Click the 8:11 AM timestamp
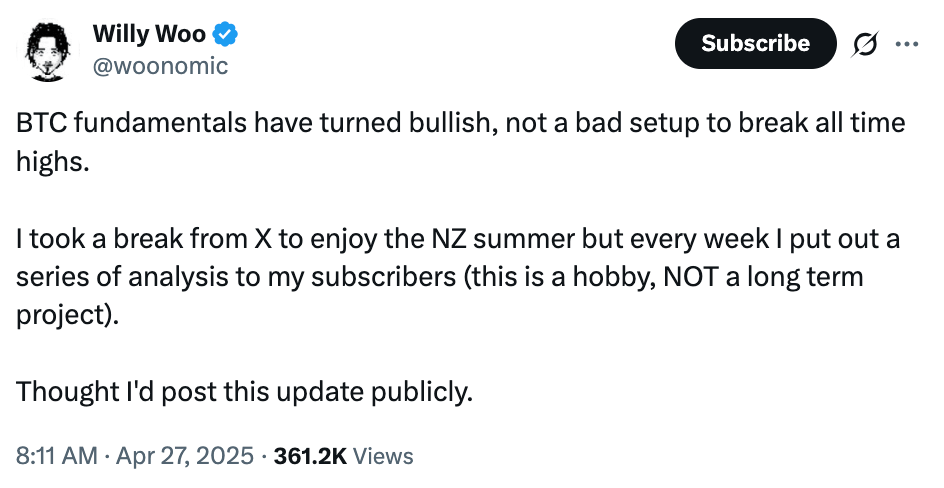The height and width of the screenshot is (488, 944). (x=57, y=456)
